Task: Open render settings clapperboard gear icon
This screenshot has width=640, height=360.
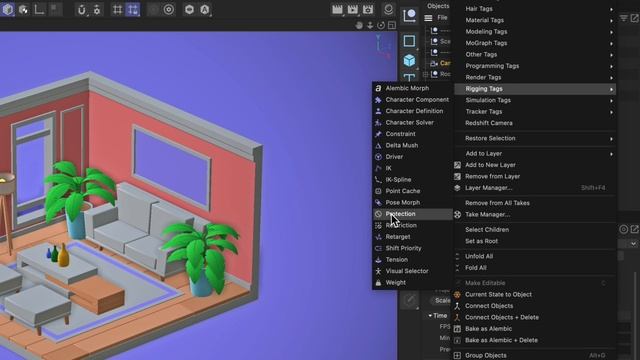Action: point(368,9)
